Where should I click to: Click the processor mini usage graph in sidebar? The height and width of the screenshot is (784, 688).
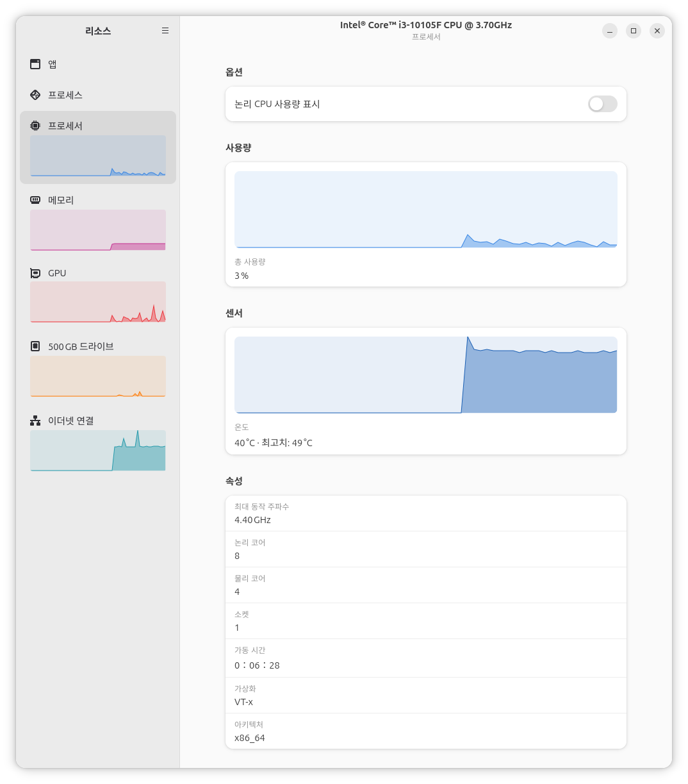tap(98, 156)
